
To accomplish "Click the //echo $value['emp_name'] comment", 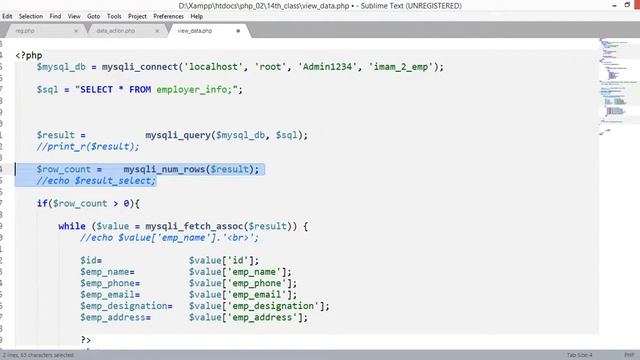I will point(169,238).
